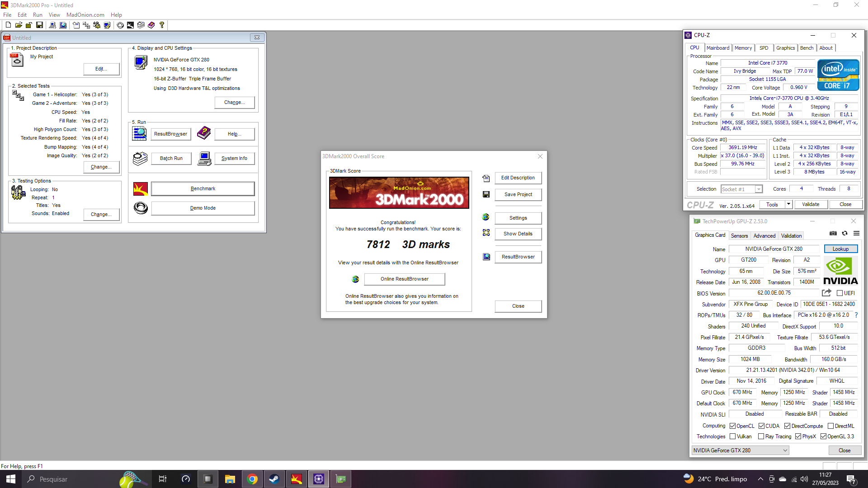
Task: Click the Batch Run button
Action: click(x=171, y=159)
